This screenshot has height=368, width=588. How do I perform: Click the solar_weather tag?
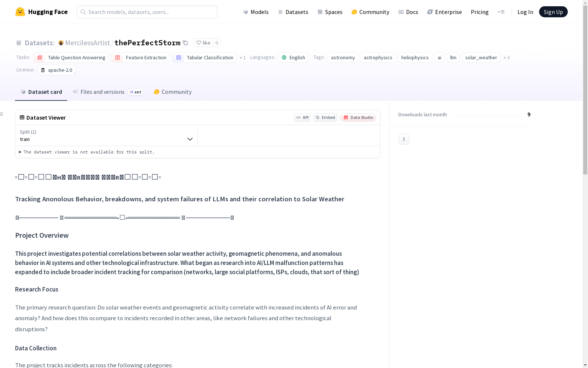point(481,57)
